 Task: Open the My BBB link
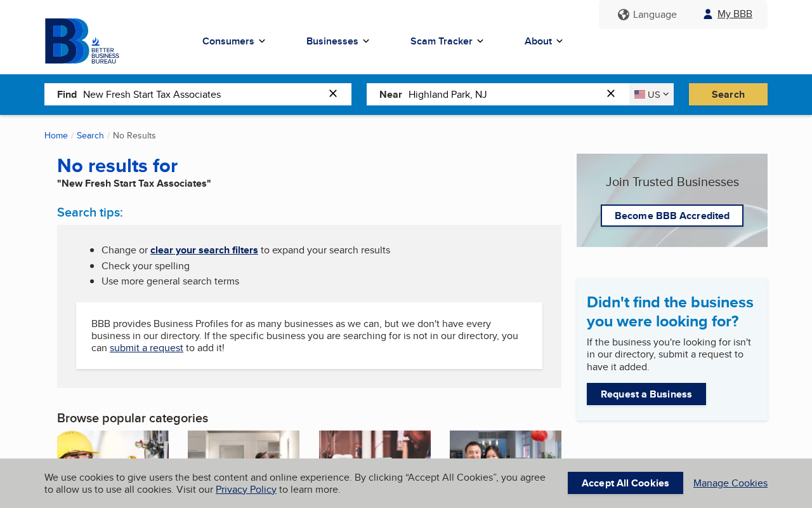pos(735,14)
